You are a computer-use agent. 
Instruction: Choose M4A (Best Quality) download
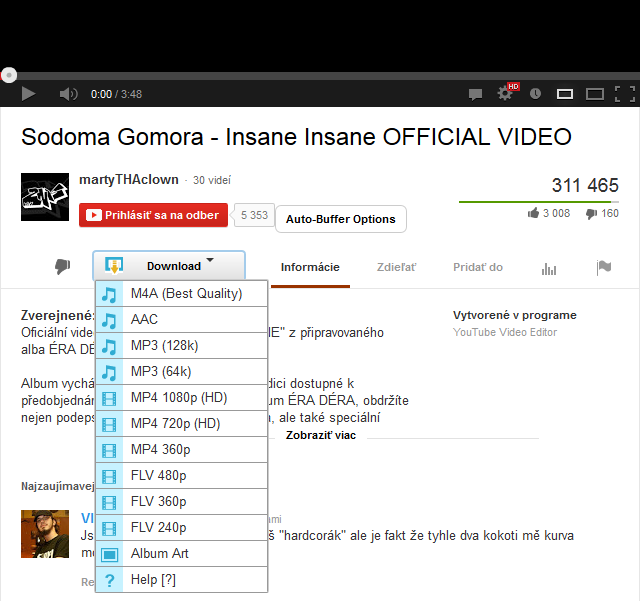[182, 294]
